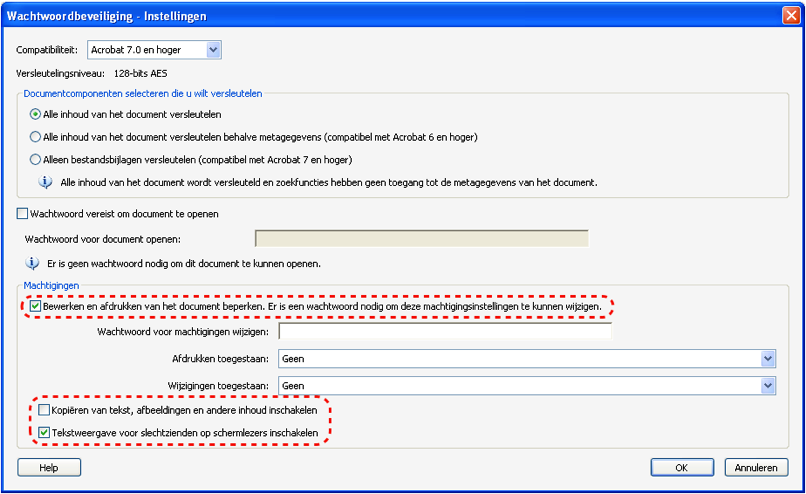Select 'Alleen bestandsbijlagen versleutelen' radio option
The image size is (806, 494).
pos(35,159)
